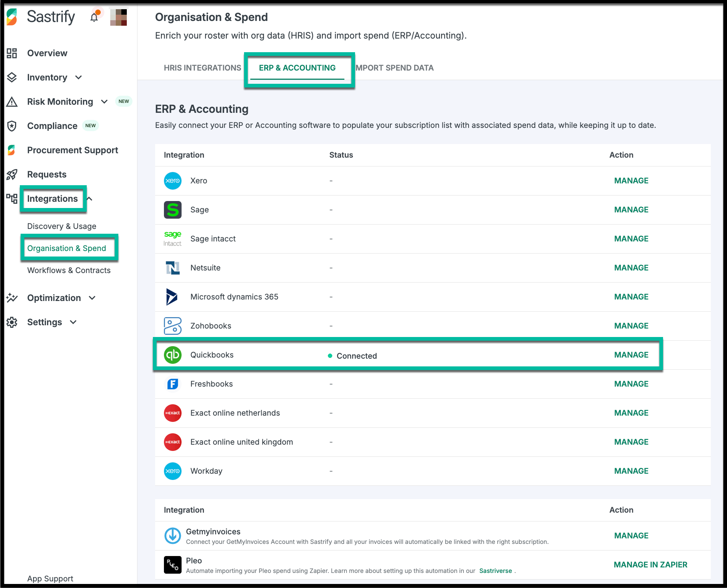
Task: Click the Netsuite logo icon
Action: pyautogui.click(x=173, y=268)
